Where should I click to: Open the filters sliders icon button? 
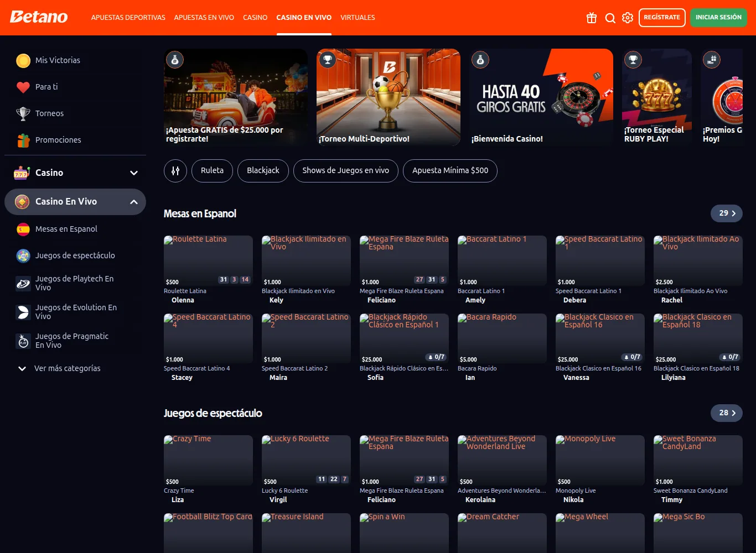[175, 170]
